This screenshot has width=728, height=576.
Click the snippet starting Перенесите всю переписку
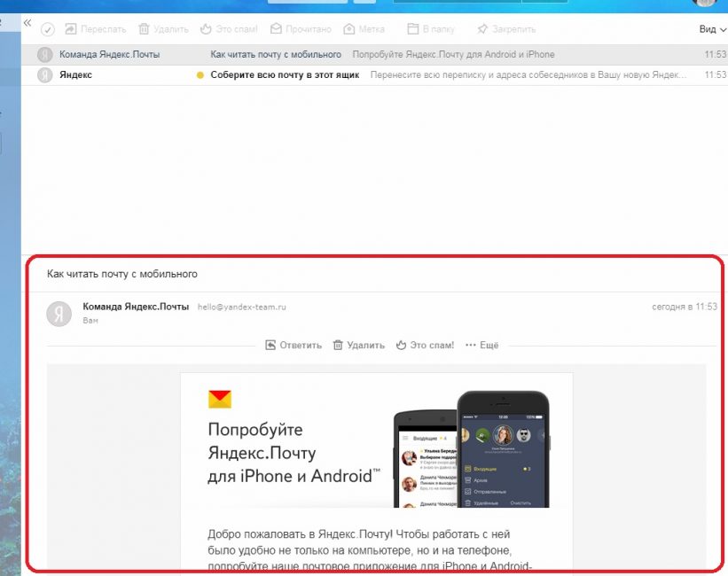click(x=528, y=74)
